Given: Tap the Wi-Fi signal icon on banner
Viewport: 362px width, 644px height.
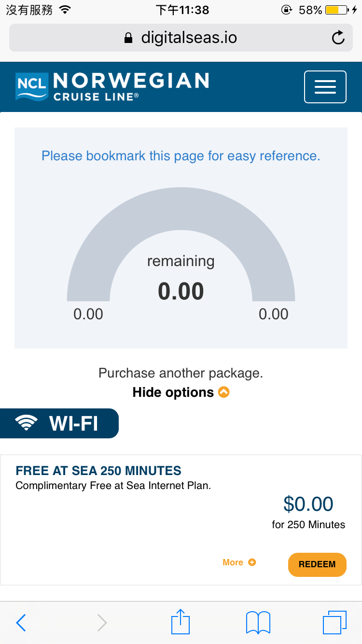Looking at the screenshot, I should 26,423.
